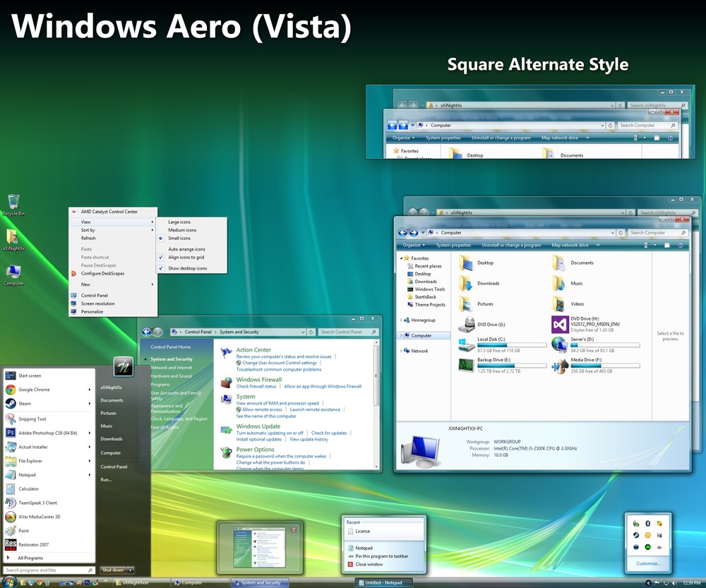Choose Configure DeskScapes in the context menu
This screenshot has height=588, width=706.
pos(113,273)
